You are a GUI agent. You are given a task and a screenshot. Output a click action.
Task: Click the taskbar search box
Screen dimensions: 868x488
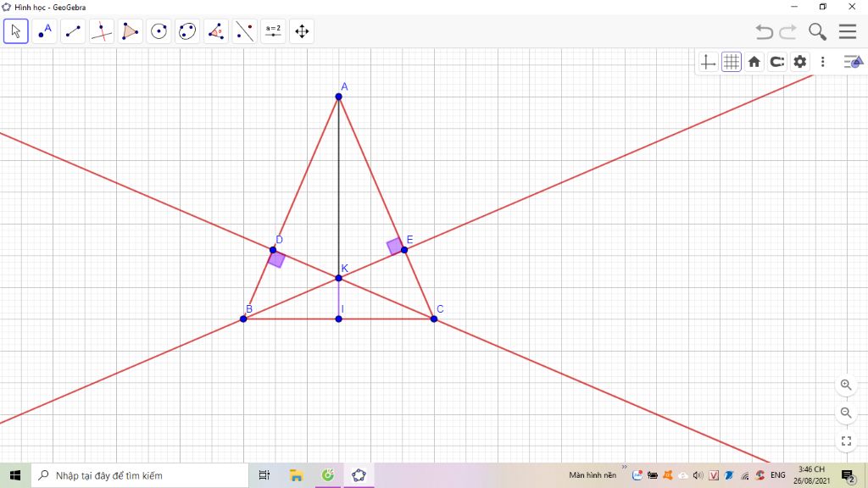pos(140,475)
